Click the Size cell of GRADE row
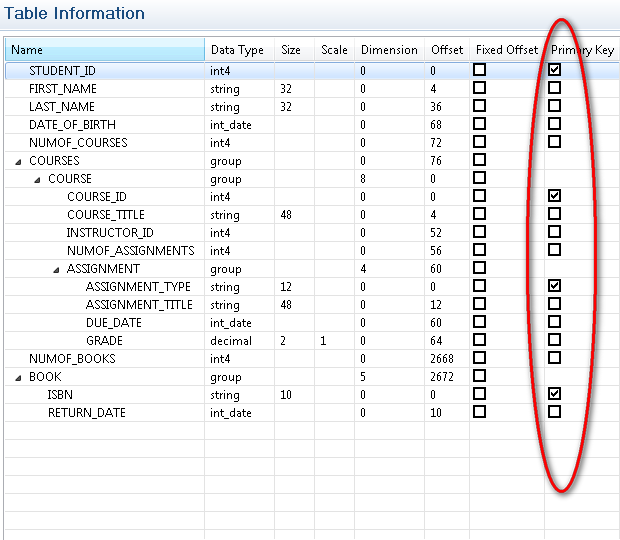 click(x=294, y=341)
